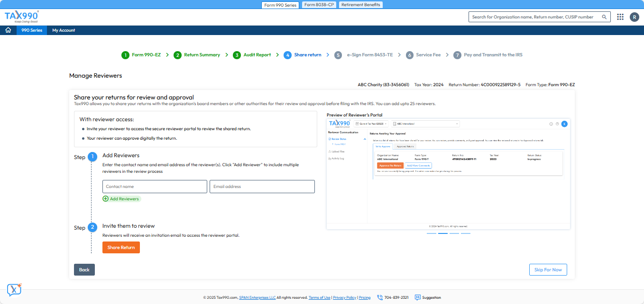Open Terms of Use link
Screen dimensions: 644x304
[x=320, y=297]
